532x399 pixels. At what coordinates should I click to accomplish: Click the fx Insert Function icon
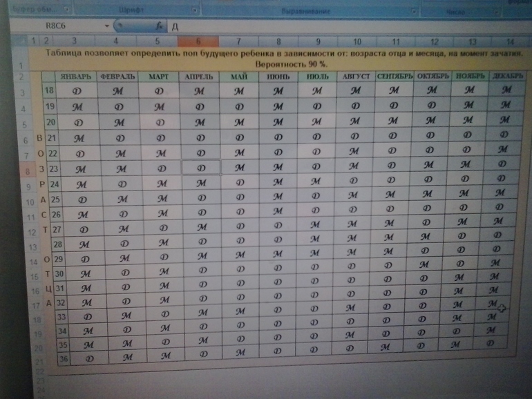point(159,25)
